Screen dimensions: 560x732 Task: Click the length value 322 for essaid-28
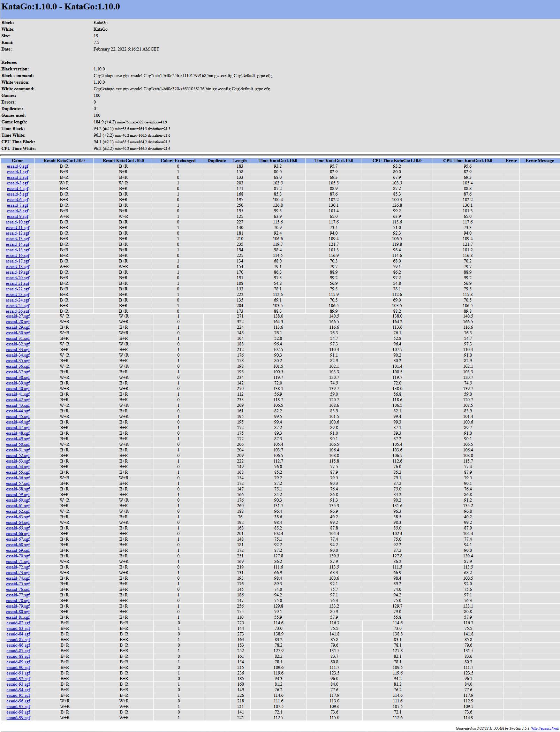point(240,322)
